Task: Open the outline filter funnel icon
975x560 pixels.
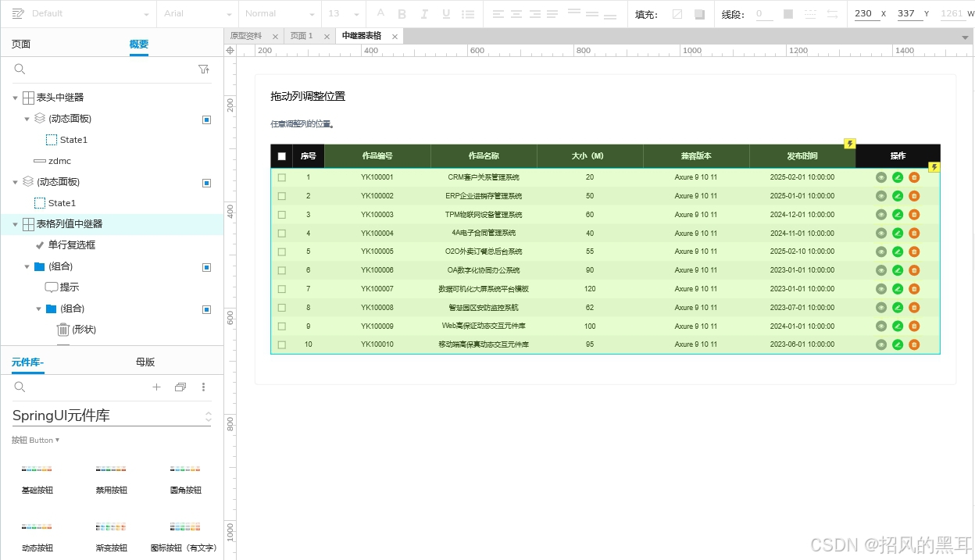Action: 204,70
